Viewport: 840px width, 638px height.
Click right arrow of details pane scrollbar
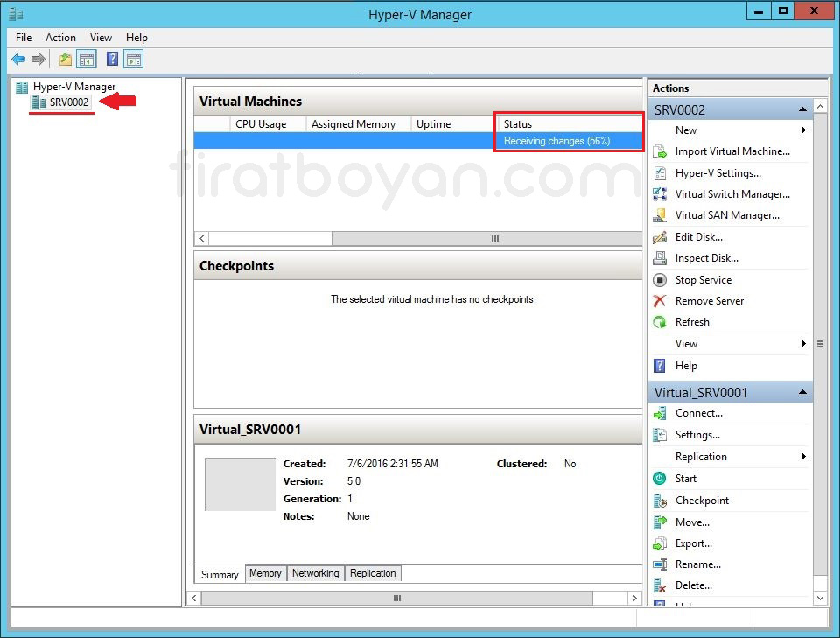[634, 598]
